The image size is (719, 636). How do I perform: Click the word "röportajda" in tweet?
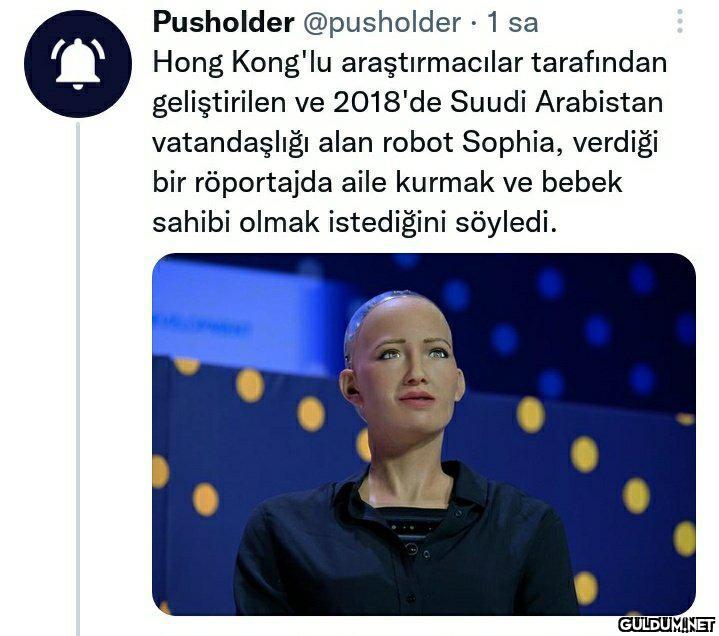[x=263, y=183]
